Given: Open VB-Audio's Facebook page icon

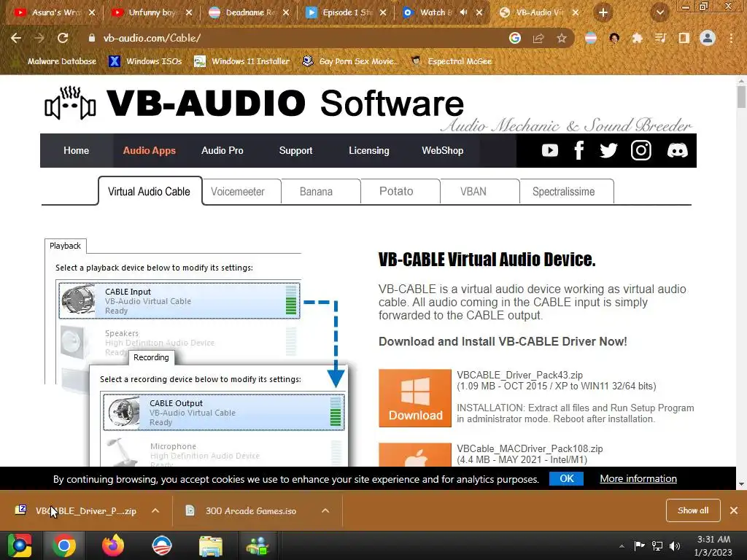Looking at the screenshot, I should coord(578,150).
